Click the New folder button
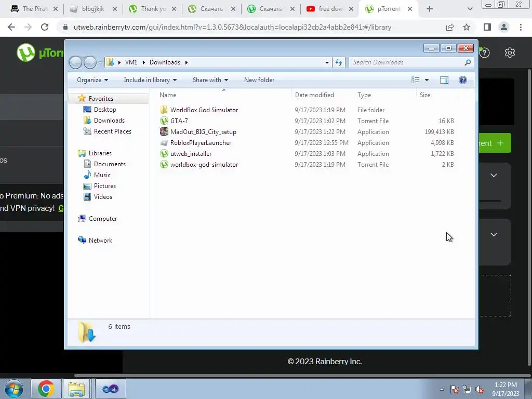532x399 pixels. pos(259,79)
